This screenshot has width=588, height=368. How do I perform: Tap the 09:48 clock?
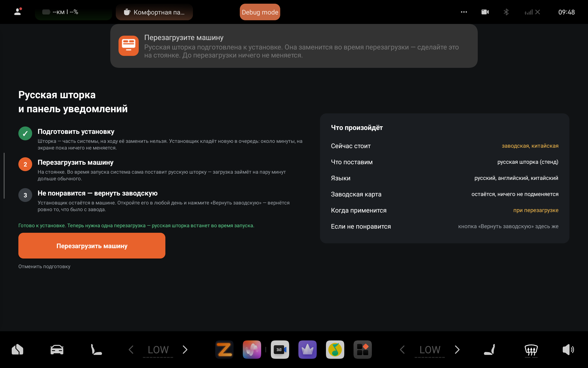(566, 12)
